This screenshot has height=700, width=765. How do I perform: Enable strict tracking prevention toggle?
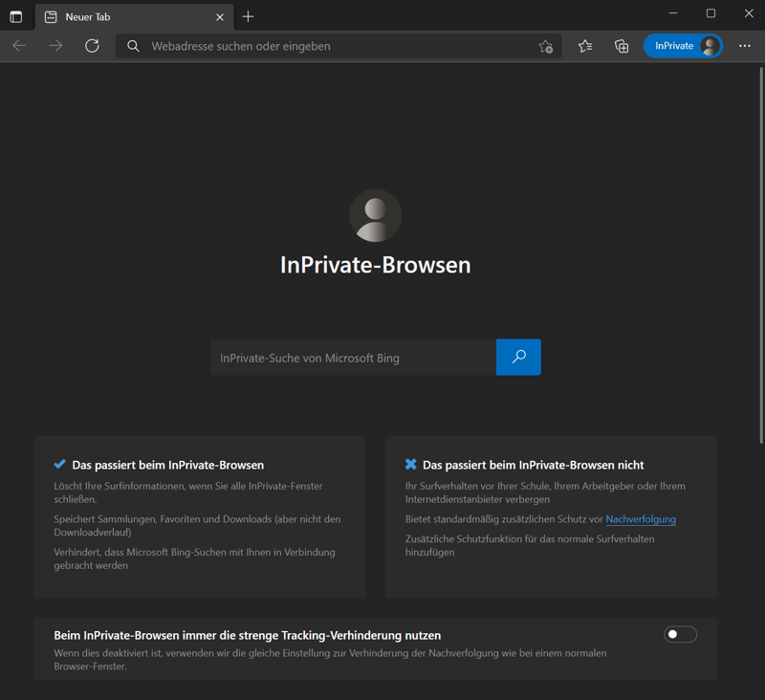click(680, 634)
